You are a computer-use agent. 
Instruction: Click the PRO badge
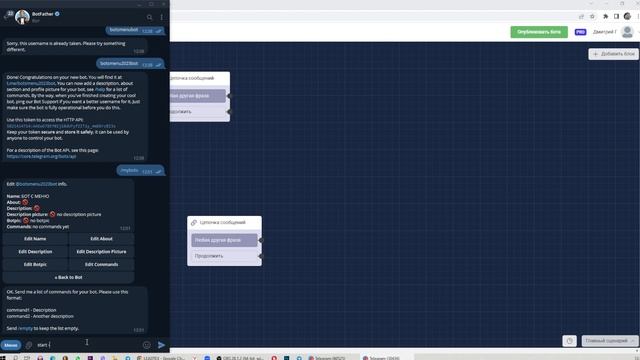click(x=580, y=32)
